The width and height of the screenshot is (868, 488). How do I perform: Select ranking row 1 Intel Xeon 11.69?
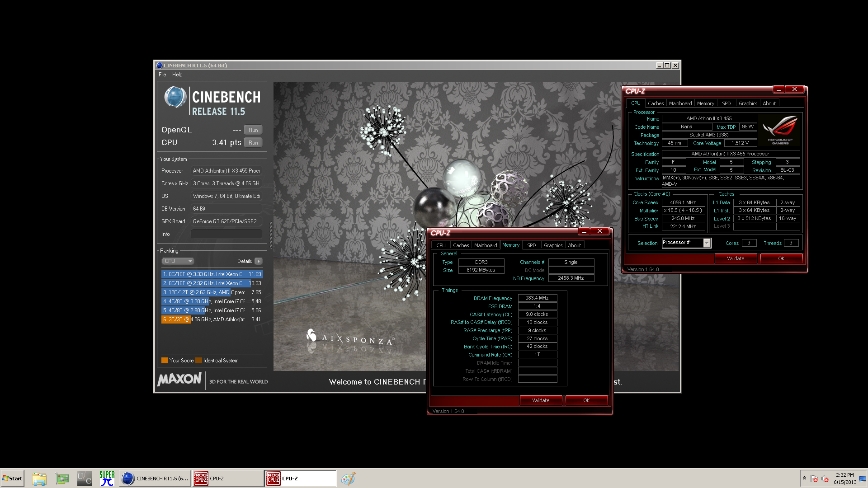pos(212,274)
